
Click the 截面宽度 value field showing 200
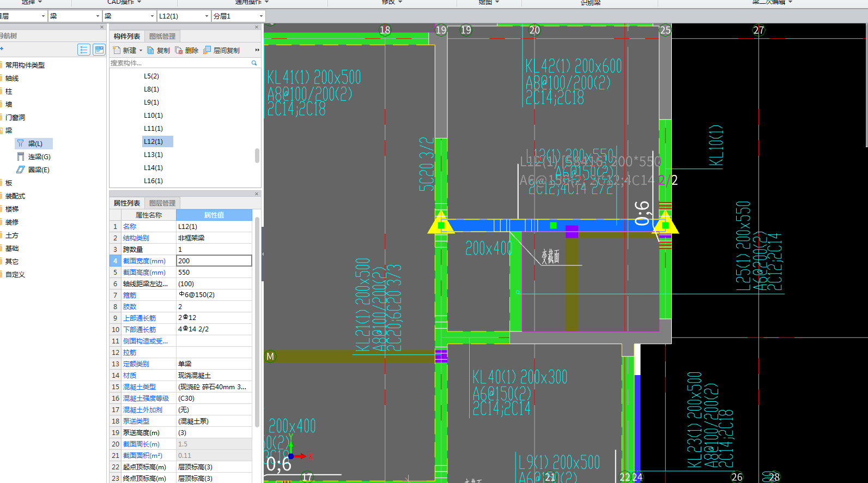click(214, 261)
